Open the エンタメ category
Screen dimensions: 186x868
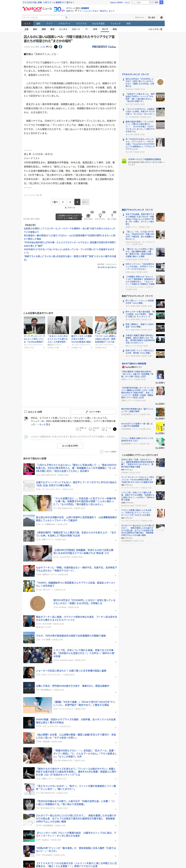coord(63,29)
